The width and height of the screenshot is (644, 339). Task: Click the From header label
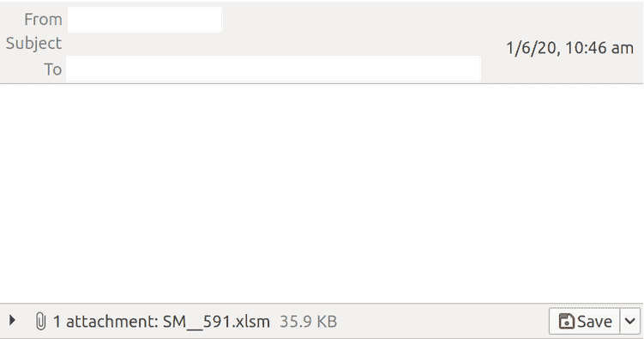43,20
